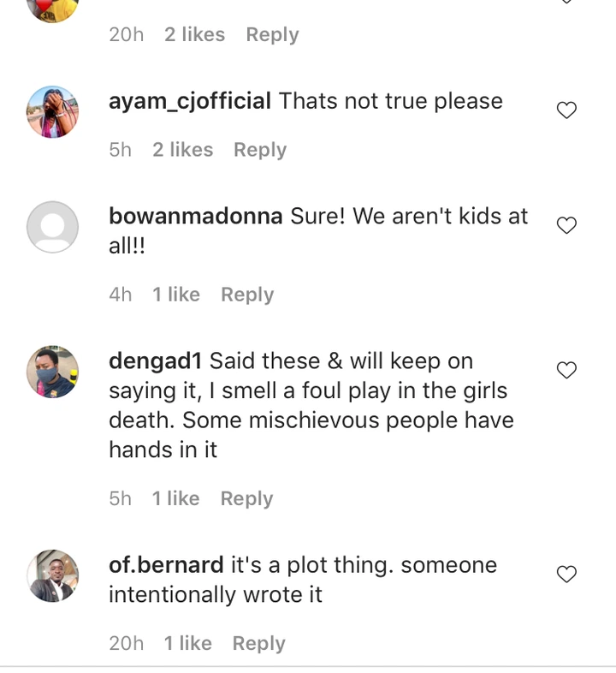
Task: Open dengad1 username link
Action: pyautogui.click(x=156, y=360)
